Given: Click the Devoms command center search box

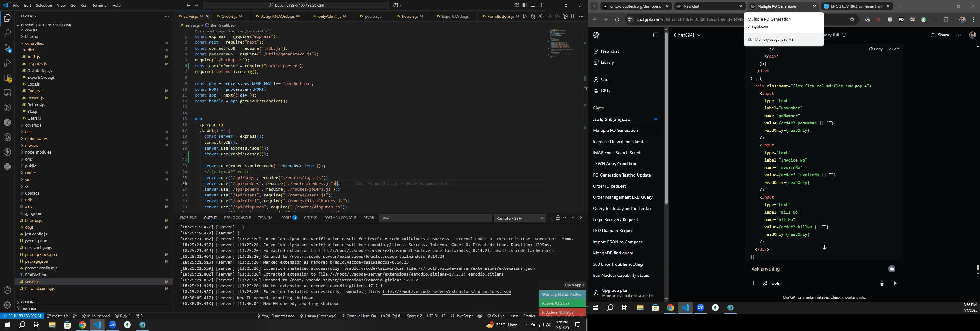Looking at the screenshot, I should coord(296,5).
